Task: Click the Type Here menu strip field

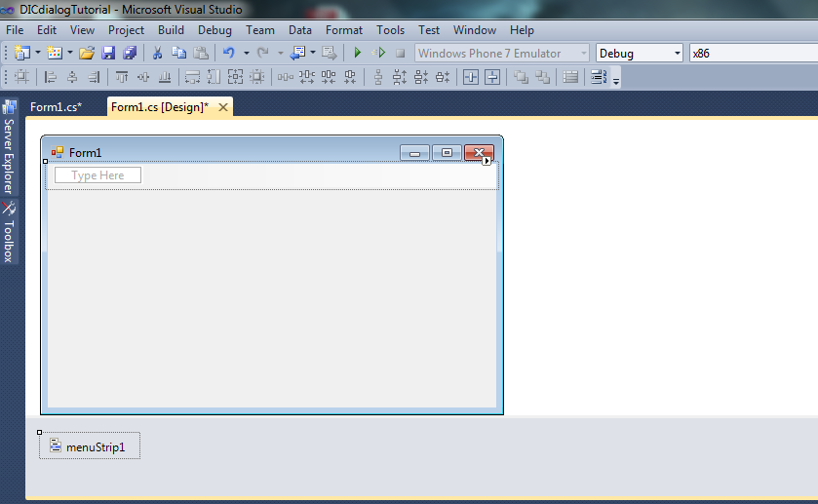Action: 97,175
